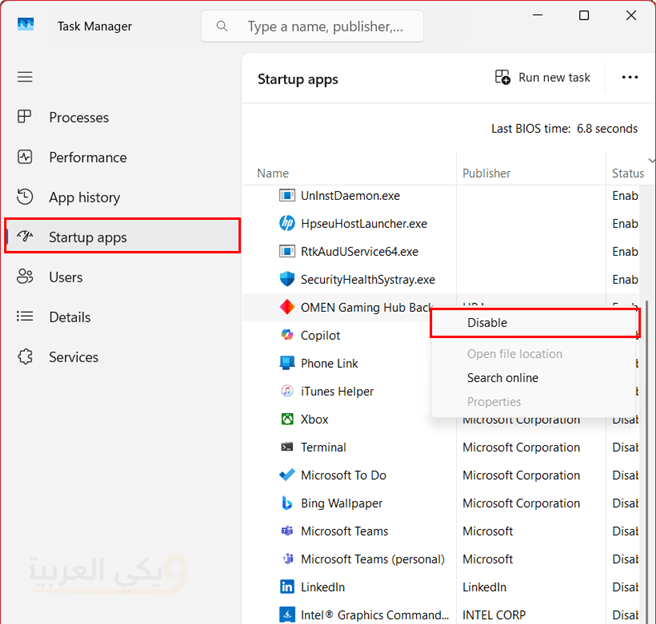
Task: Select the HpseuHostLauncher.exe entry
Action: [x=364, y=223]
